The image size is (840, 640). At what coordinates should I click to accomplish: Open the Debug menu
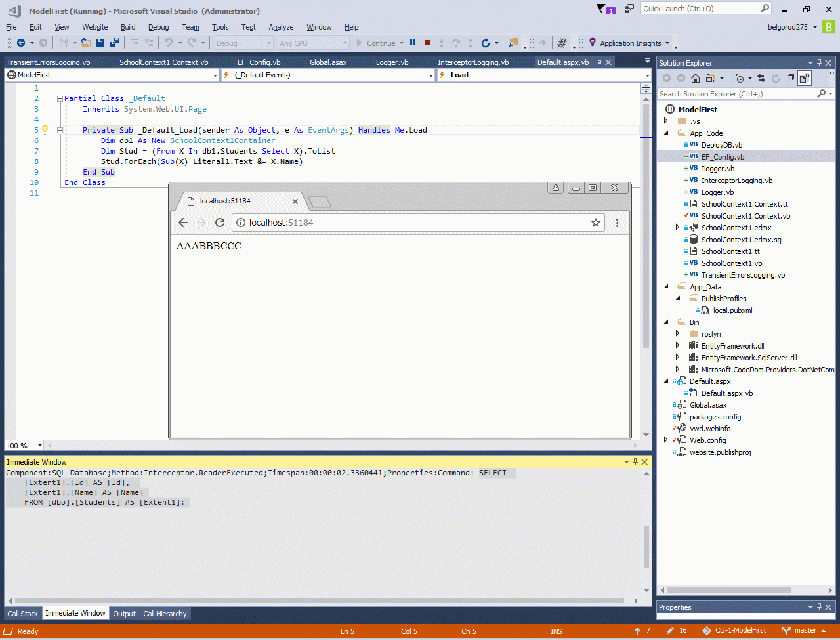coord(158,27)
